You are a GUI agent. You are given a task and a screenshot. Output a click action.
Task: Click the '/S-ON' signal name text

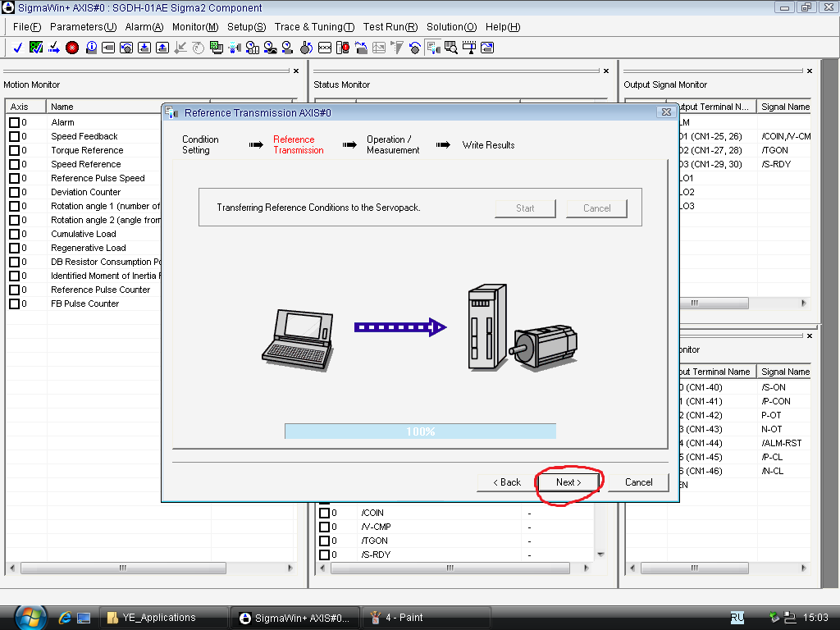click(774, 387)
